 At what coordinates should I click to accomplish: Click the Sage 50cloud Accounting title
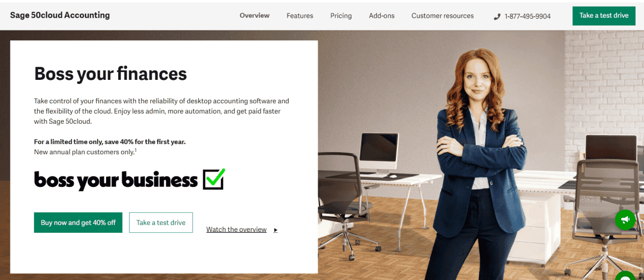pos(60,16)
